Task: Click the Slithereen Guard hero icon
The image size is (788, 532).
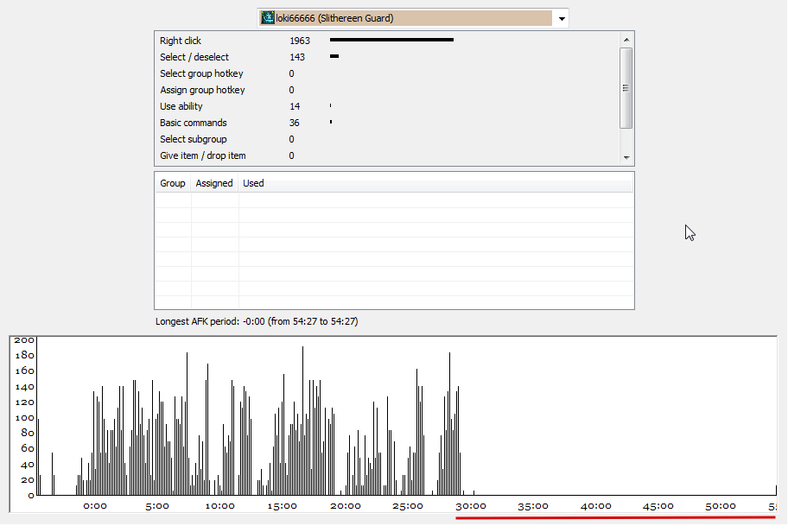Action: point(268,18)
